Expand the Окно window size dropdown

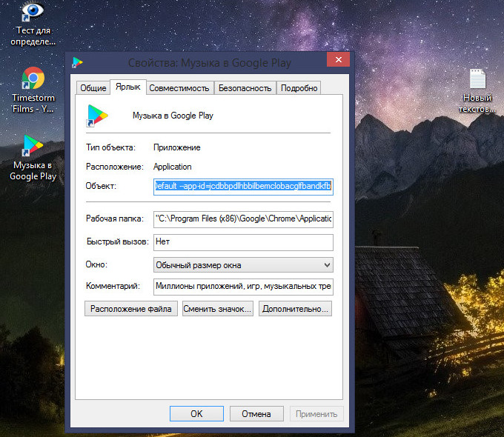pos(243,265)
